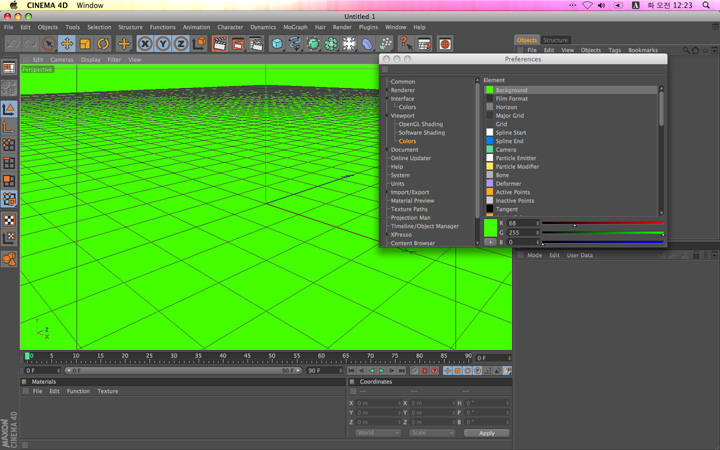Expand the Document preferences category

[x=387, y=149]
